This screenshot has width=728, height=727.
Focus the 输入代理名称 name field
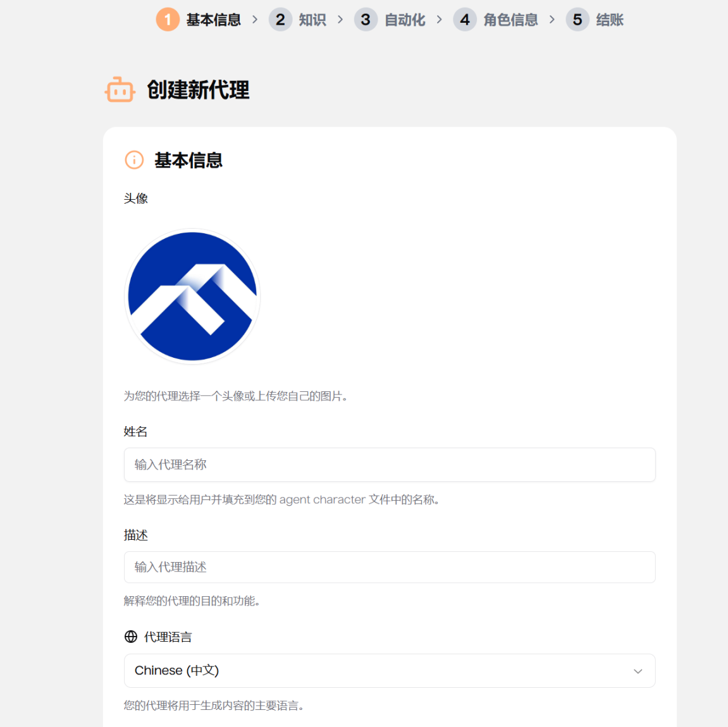pos(389,465)
